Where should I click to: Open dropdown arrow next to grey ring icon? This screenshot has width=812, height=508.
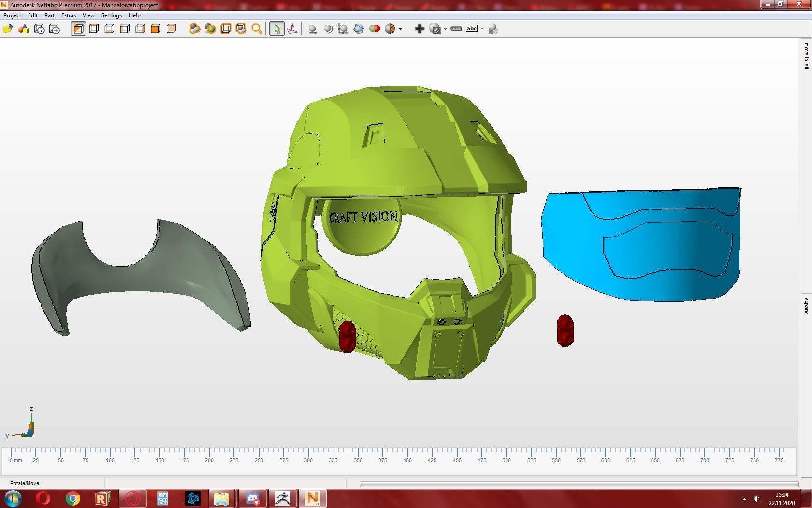click(x=445, y=29)
